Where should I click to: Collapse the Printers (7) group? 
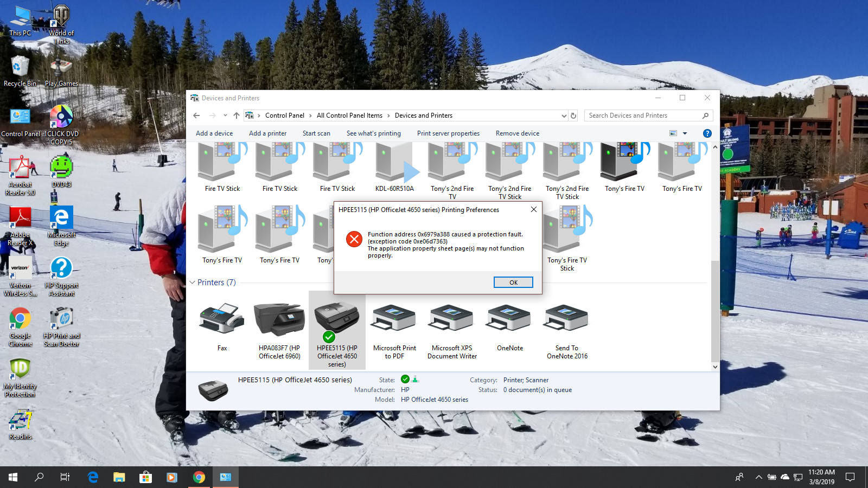click(192, 282)
